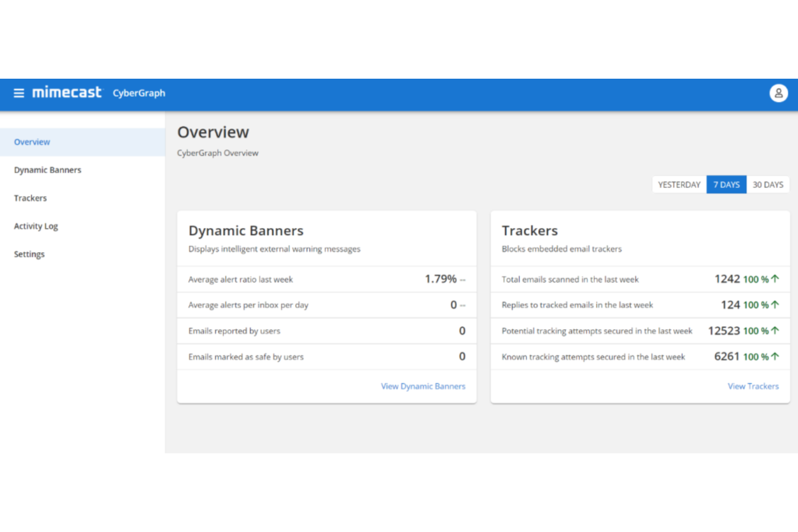Select Overview in the sidebar

click(x=32, y=142)
